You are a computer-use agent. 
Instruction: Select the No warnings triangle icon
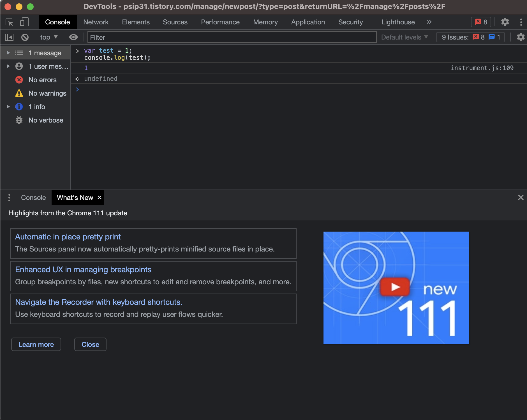19,93
